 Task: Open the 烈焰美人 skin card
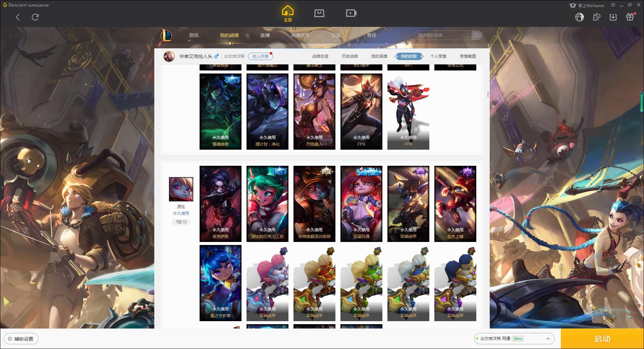point(314,112)
